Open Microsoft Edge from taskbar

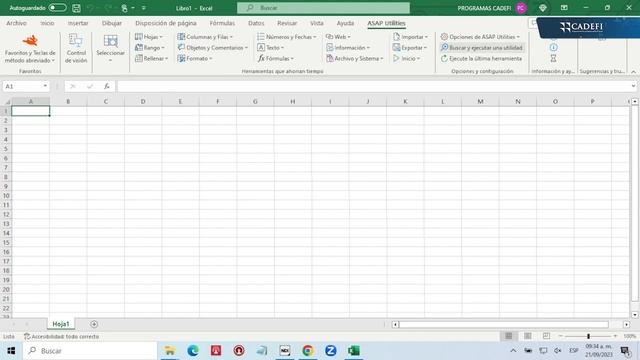(x=193, y=351)
